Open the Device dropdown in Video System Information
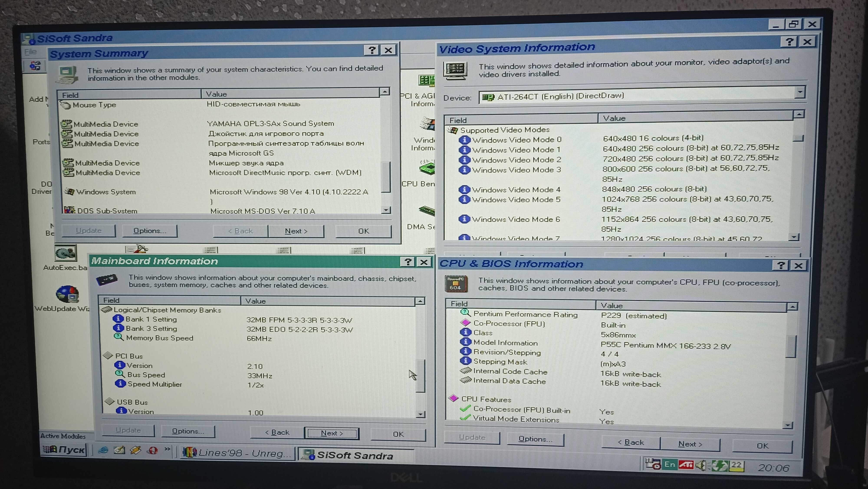This screenshot has height=489, width=868. [x=800, y=92]
